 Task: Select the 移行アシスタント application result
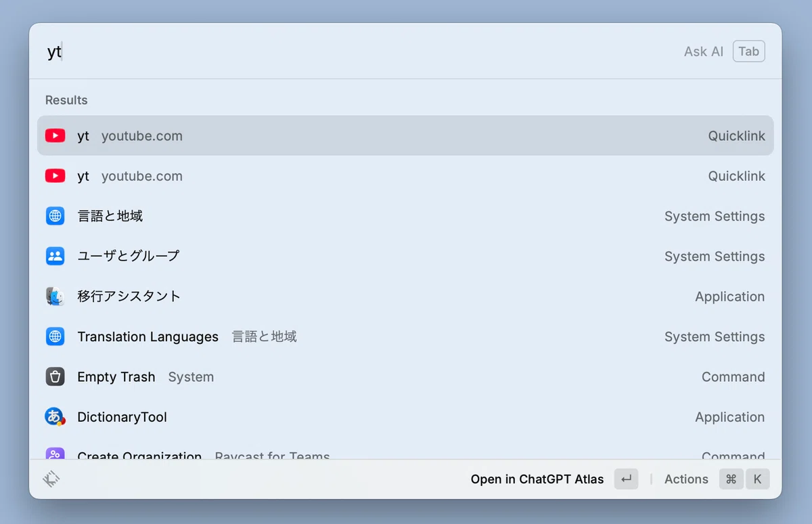click(405, 297)
